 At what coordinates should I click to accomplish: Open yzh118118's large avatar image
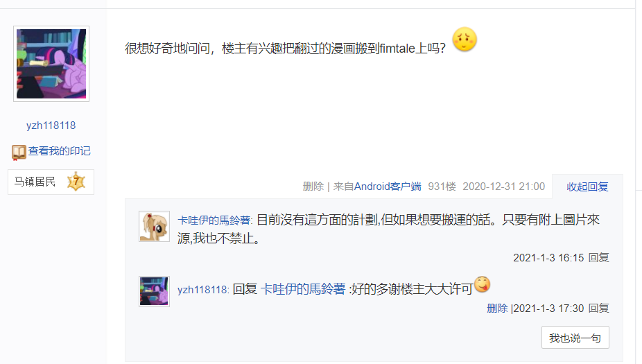point(51,64)
